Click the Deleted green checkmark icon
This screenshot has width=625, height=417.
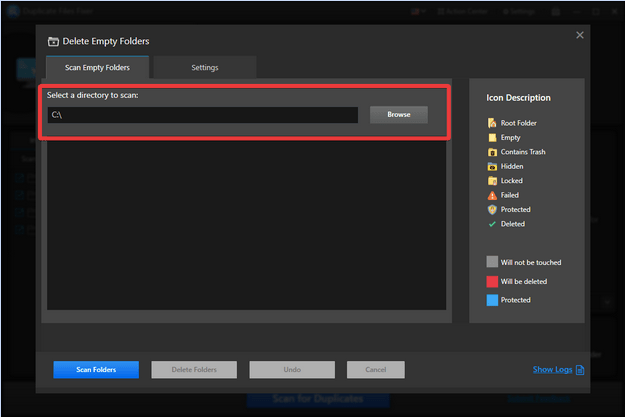pos(492,224)
